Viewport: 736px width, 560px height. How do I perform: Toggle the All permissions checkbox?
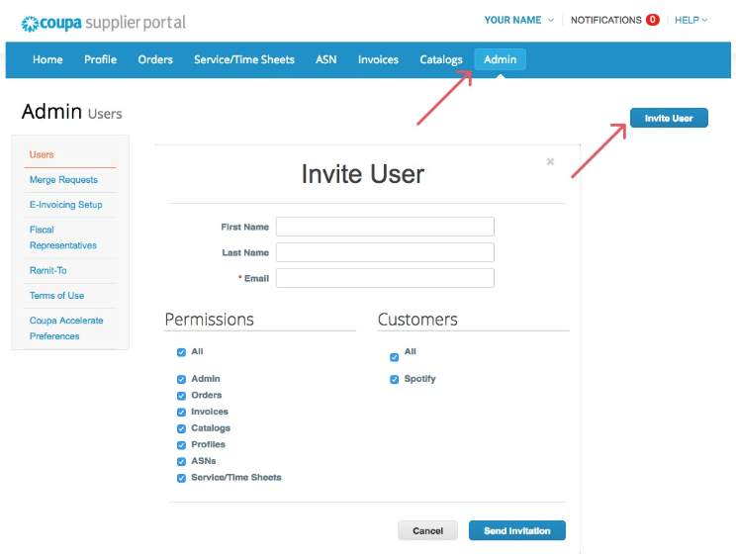pyautogui.click(x=181, y=352)
